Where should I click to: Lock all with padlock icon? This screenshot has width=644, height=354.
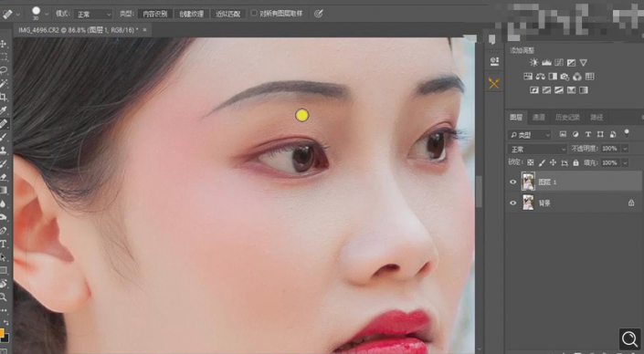pos(575,162)
